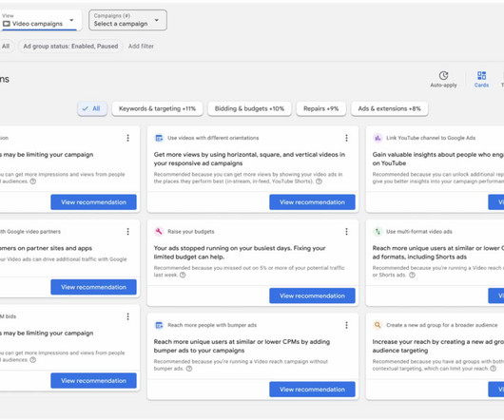View recommendation on the bids card
504x420 pixels.
(x=93, y=380)
